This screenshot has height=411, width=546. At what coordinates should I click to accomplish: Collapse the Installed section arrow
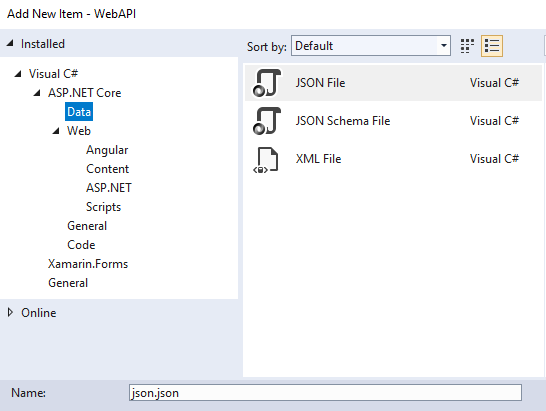pyautogui.click(x=10, y=44)
